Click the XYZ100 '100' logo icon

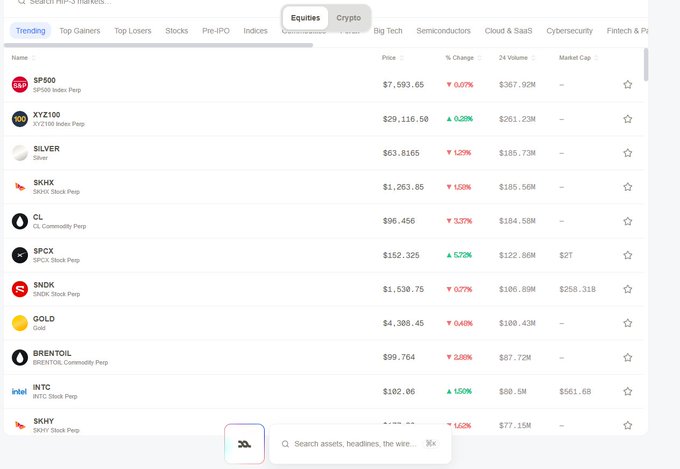tap(20, 119)
